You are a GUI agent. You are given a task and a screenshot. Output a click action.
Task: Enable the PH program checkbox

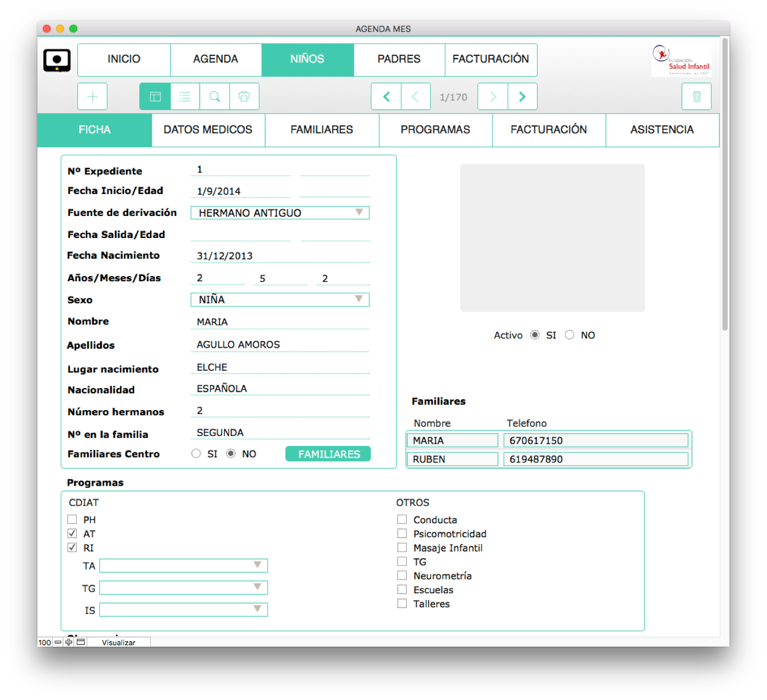coord(72,519)
